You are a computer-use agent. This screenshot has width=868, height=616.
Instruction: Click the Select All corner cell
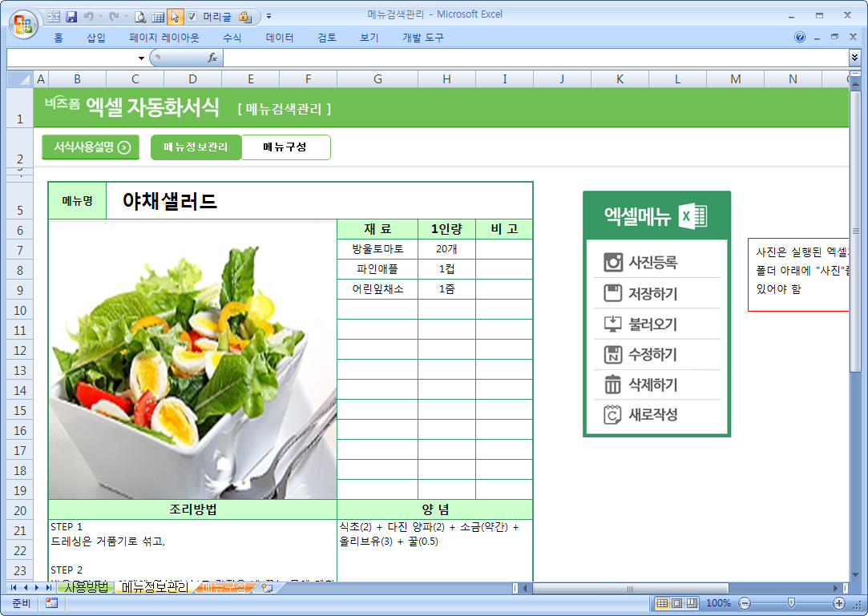point(21,79)
